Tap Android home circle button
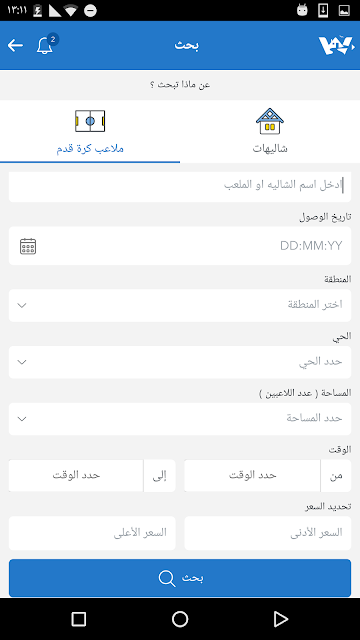 coord(180,619)
